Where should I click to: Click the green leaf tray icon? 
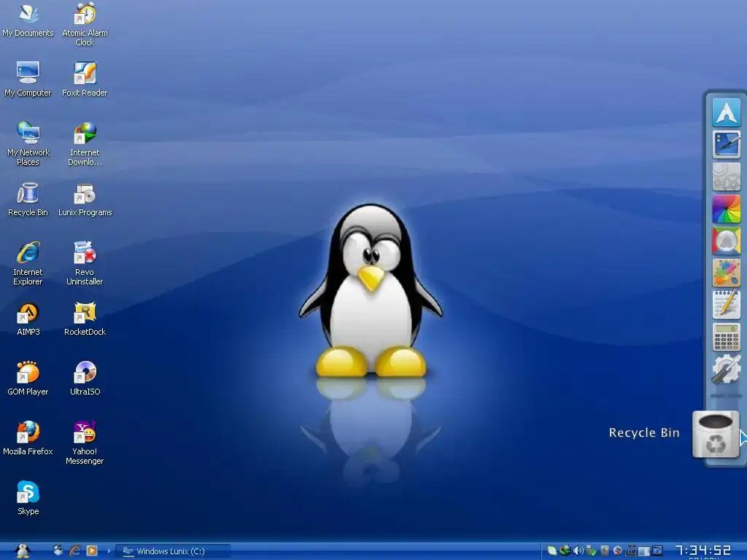[x=552, y=551]
